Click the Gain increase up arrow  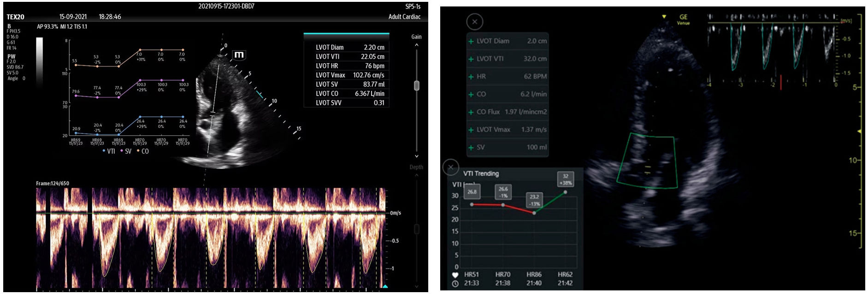click(x=416, y=45)
